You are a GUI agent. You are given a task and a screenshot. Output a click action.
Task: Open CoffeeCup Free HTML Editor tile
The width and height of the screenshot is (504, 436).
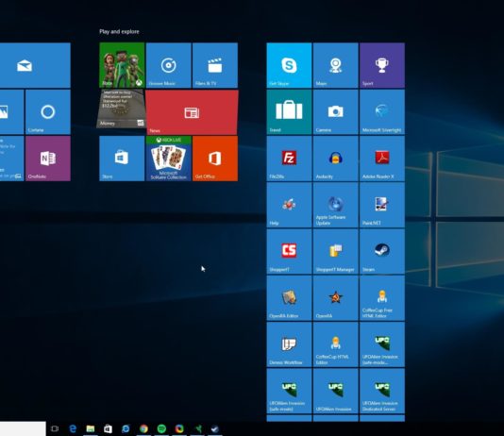point(382,298)
